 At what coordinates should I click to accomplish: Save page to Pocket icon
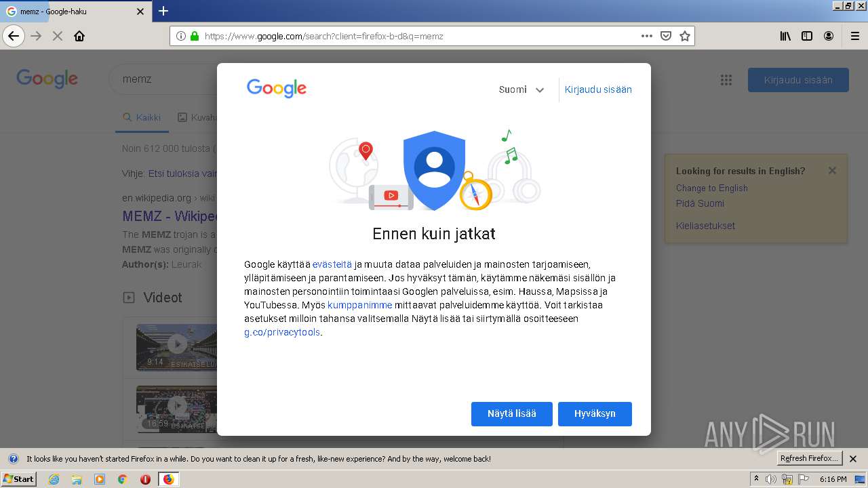[x=666, y=36]
